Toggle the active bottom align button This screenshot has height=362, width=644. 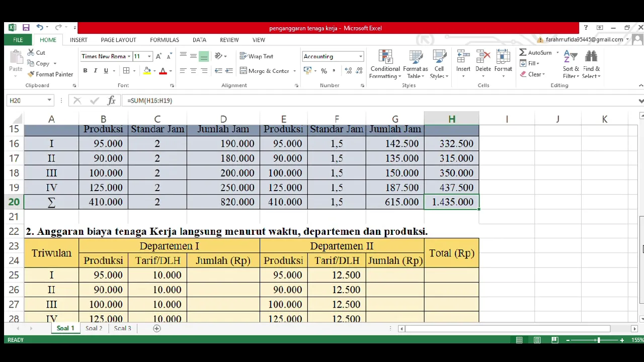[x=204, y=56]
